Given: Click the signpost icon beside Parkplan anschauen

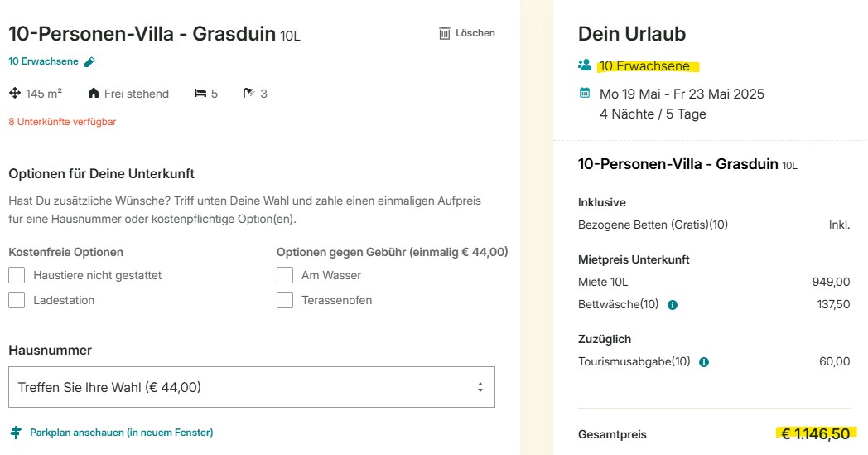Looking at the screenshot, I should (16, 433).
